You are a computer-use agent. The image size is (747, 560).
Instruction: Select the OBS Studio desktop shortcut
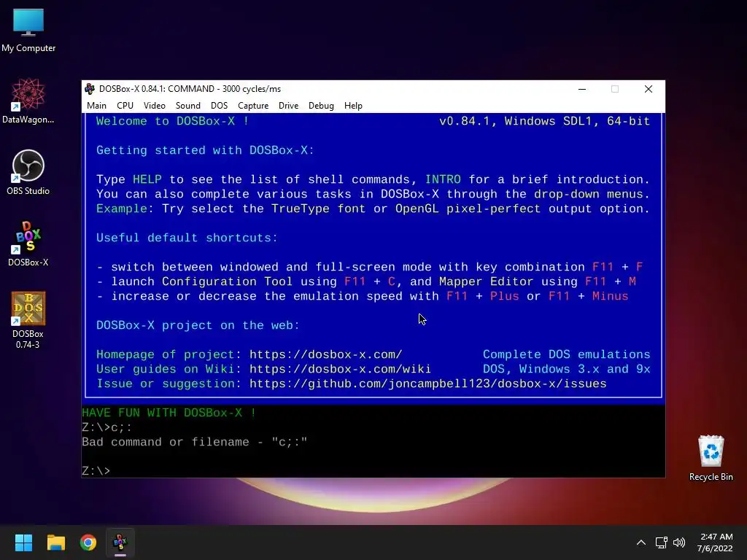click(28, 172)
